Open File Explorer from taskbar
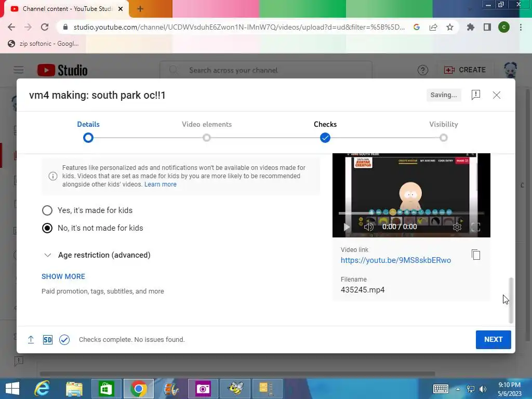532x399 pixels. [74, 389]
